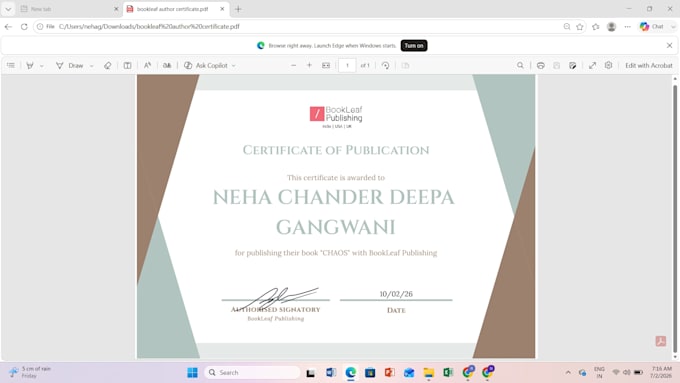Open the table of contents sidebar

click(x=11, y=65)
